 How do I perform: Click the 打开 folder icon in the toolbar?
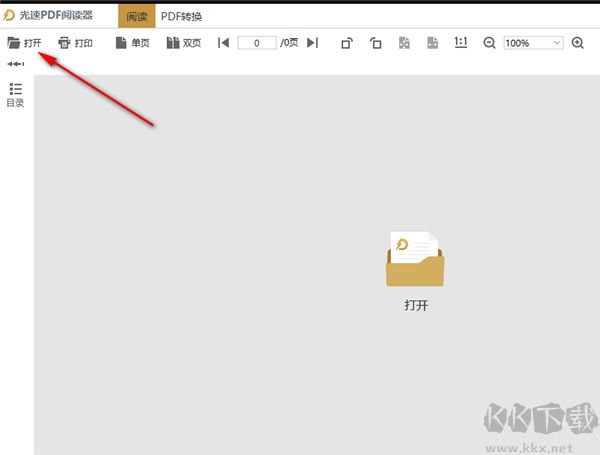point(14,42)
